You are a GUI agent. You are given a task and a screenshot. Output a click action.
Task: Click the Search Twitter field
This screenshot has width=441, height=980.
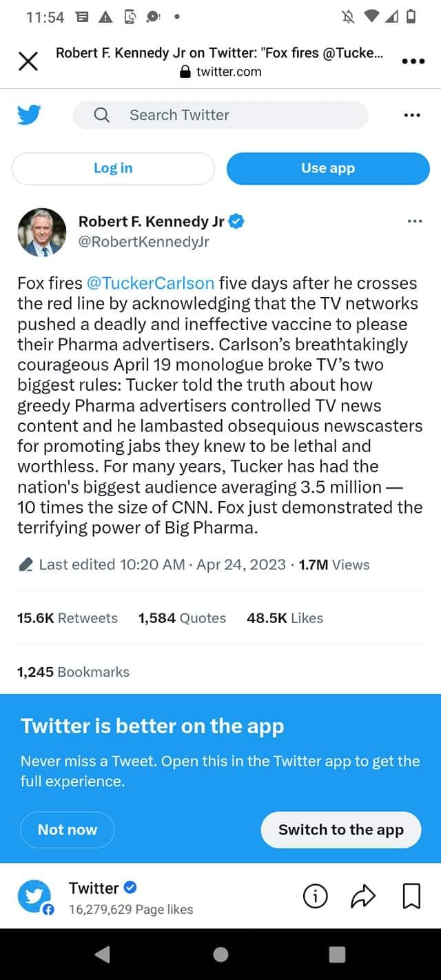click(x=220, y=115)
